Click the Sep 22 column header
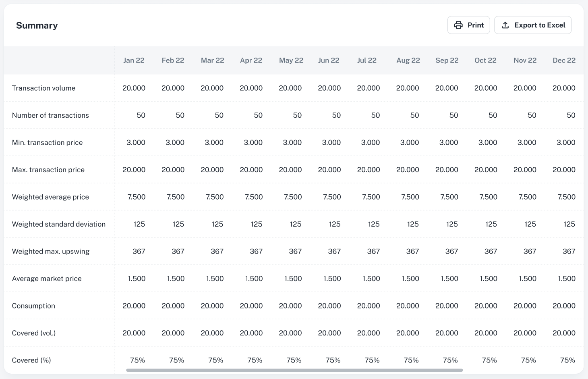Image resolution: width=588 pixels, height=379 pixels. 447,60
